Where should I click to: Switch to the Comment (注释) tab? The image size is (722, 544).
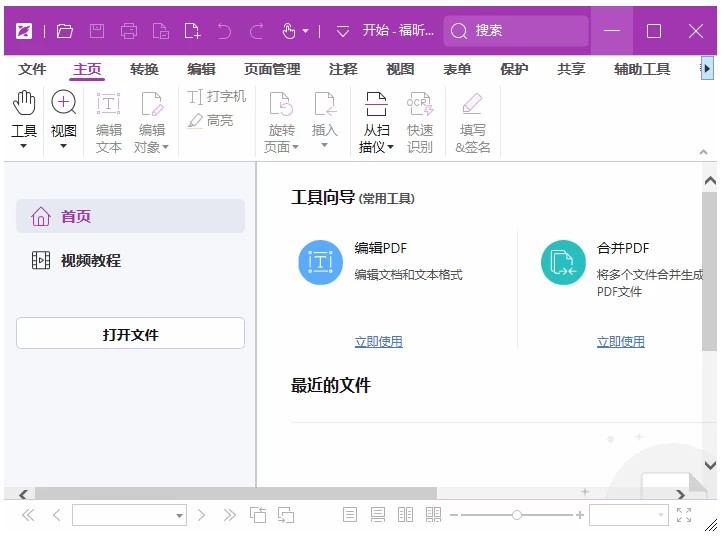tap(343, 69)
